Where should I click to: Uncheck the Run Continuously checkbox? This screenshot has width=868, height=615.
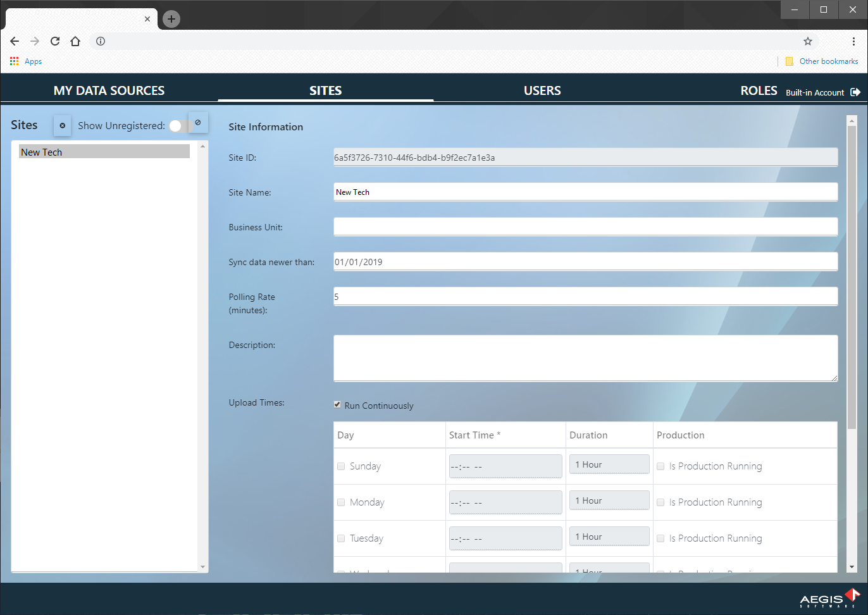point(337,404)
